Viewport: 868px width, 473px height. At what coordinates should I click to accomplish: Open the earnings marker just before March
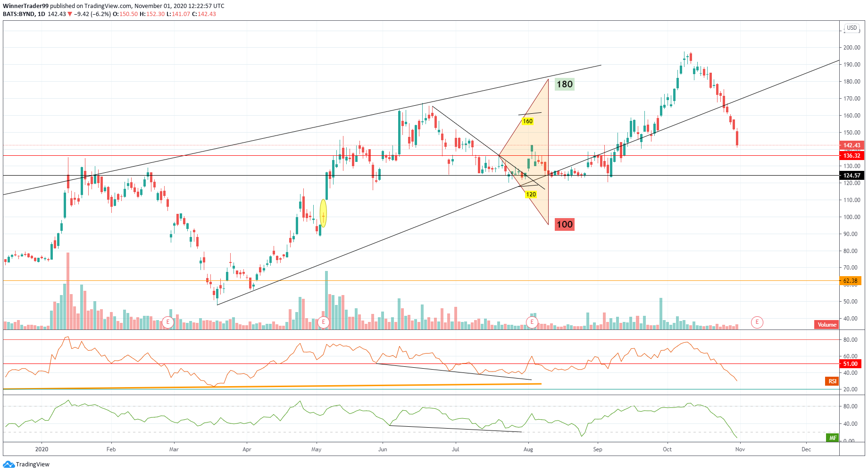167,322
